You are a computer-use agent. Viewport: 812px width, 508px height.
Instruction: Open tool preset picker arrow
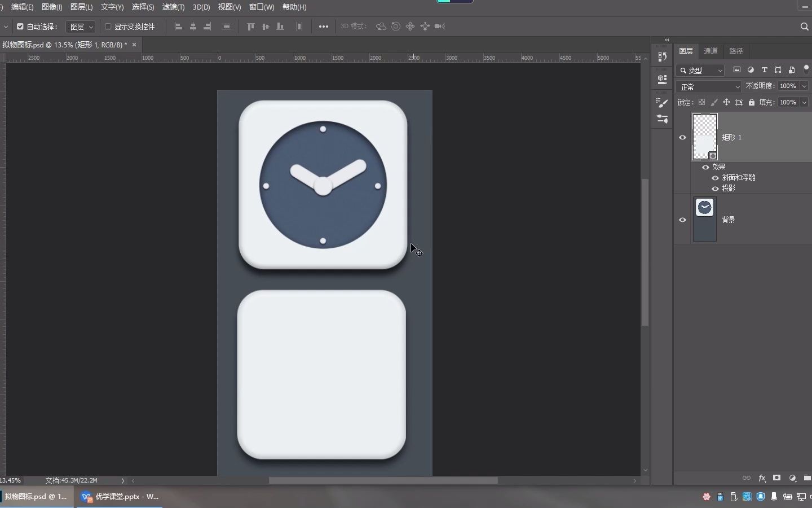pos(6,27)
